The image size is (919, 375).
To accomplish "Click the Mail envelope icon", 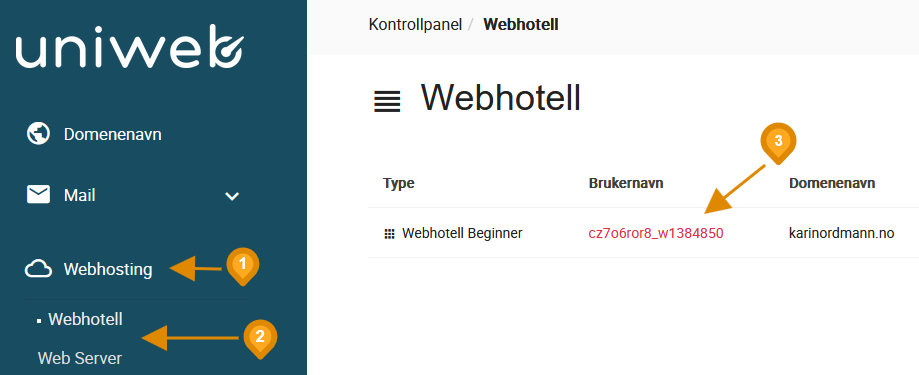I will tap(38, 195).
